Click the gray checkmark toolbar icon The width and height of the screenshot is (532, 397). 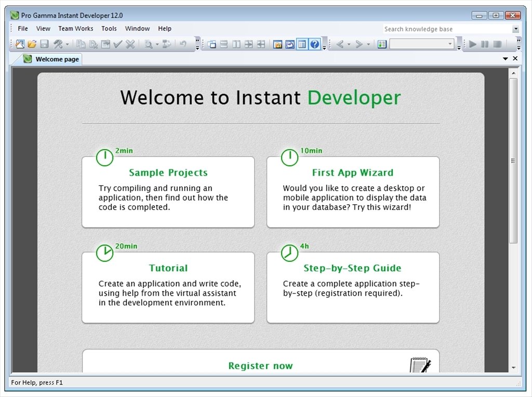point(118,44)
